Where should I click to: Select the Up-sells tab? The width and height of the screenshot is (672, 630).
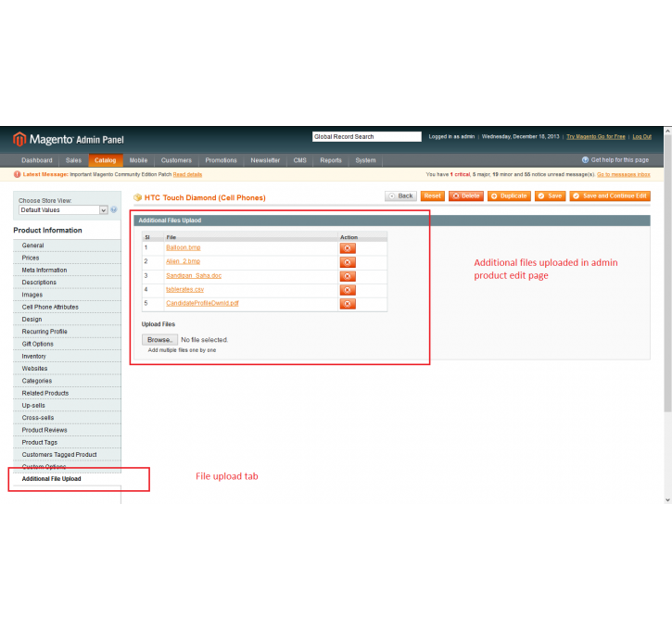click(x=67, y=405)
